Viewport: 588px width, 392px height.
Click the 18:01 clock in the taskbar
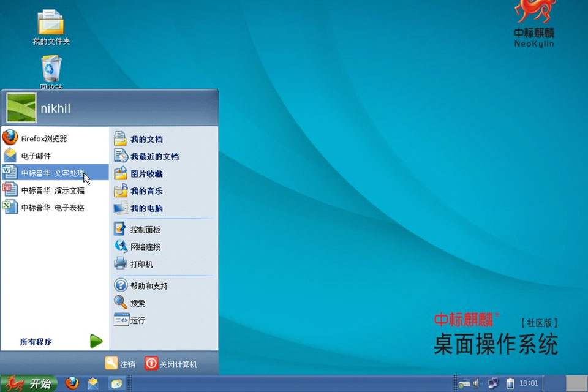point(529,383)
